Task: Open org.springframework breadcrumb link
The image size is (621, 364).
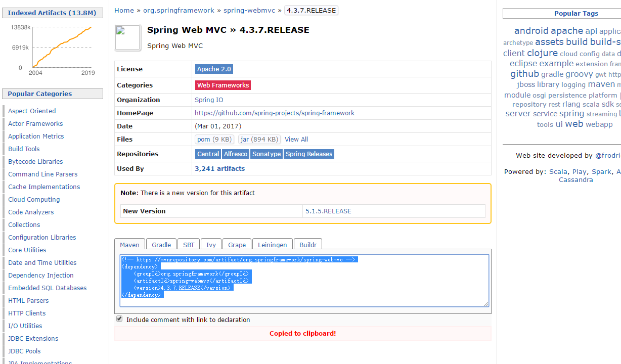Action: point(179,10)
